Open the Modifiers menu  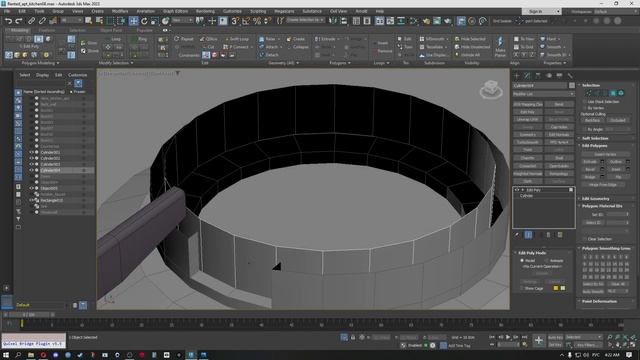tap(120, 11)
